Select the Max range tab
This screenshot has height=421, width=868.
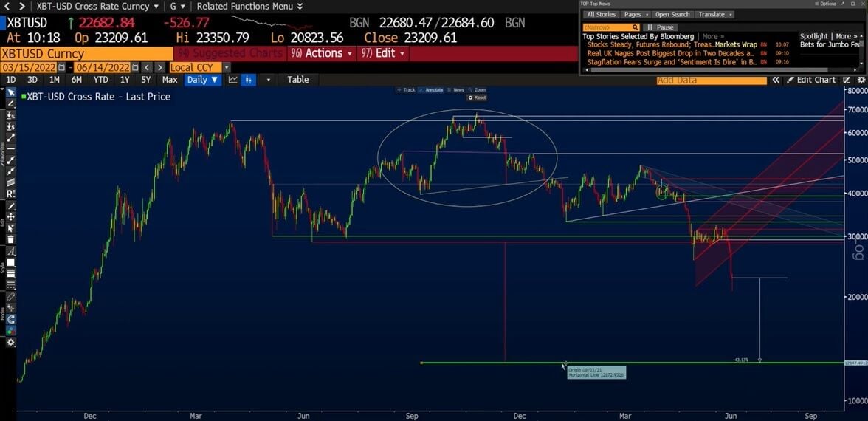coord(170,80)
